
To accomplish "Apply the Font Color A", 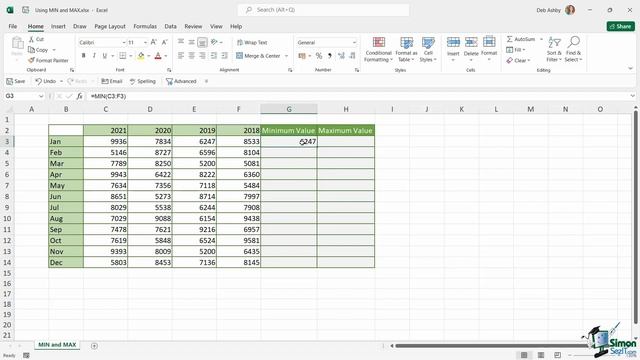I will pos(158,56).
